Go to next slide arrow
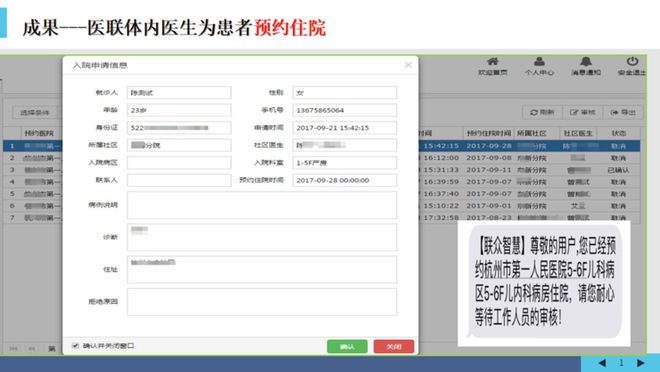 click(x=641, y=363)
